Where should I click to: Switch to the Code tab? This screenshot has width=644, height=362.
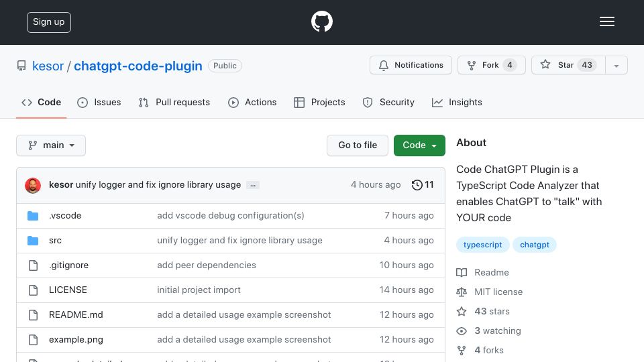click(x=41, y=102)
